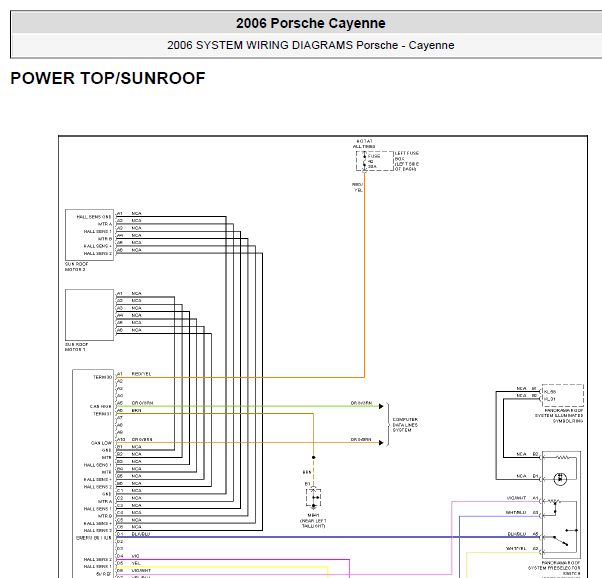Click the "HALL SENS GND" label in Motor 2
602x578 pixels.
point(94,217)
